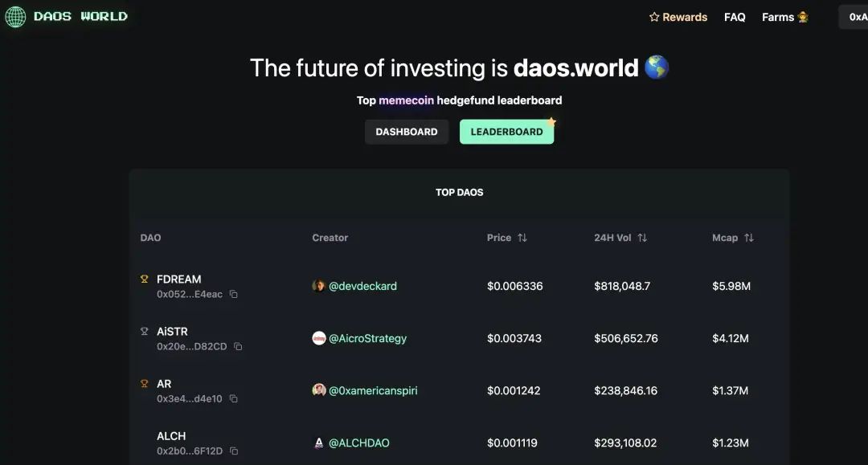
Task: Click the wallet address button
Action: pos(857,17)
